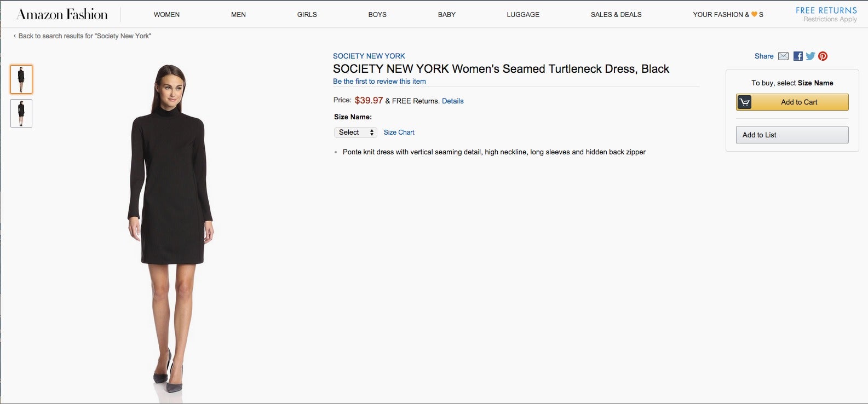Image resolution: width=868 pixels, height=404 pixels.
Task: Click the Share label
Action: pos(764,56)
